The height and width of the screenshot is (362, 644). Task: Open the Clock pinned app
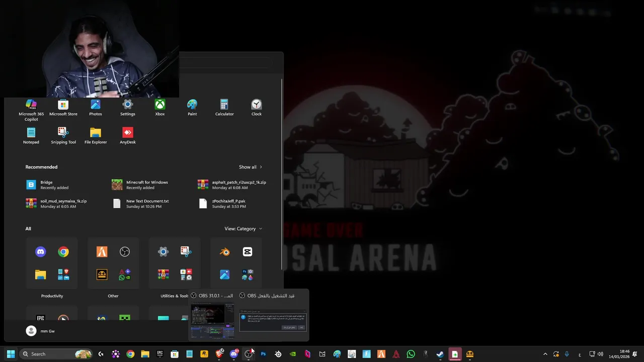257,108
